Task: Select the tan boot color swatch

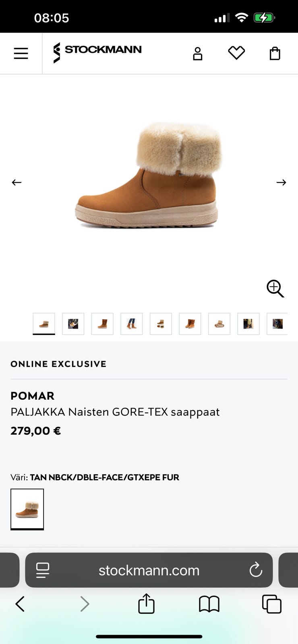Action: [x=27, y=509]
